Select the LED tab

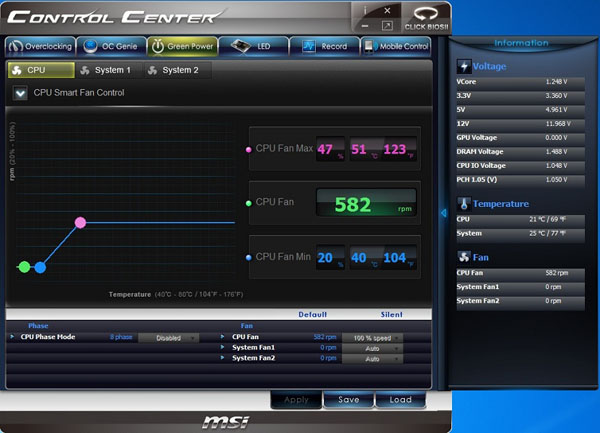253,46
